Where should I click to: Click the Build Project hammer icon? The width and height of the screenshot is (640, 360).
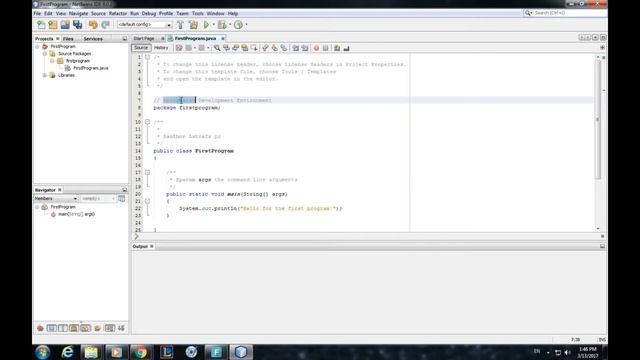click(x=180, y=24)
